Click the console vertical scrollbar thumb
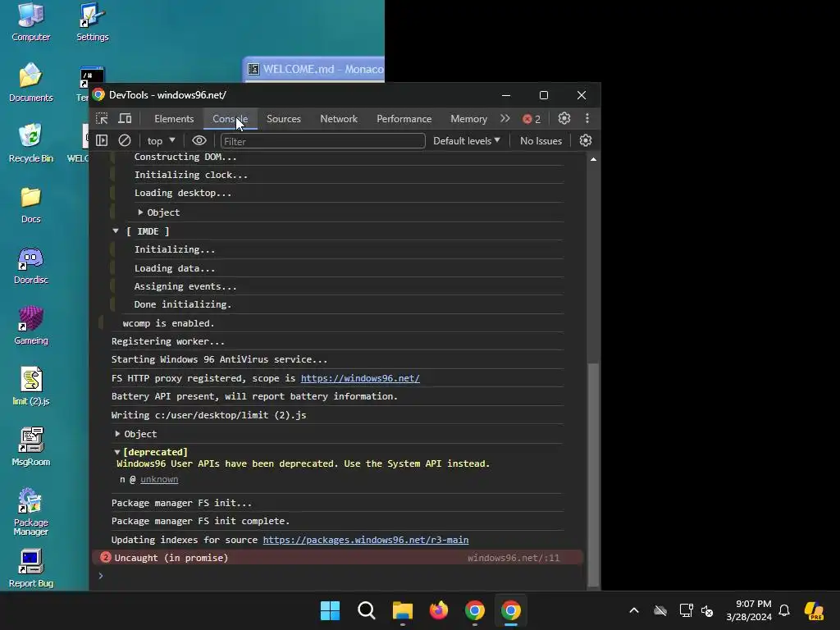 593,474
